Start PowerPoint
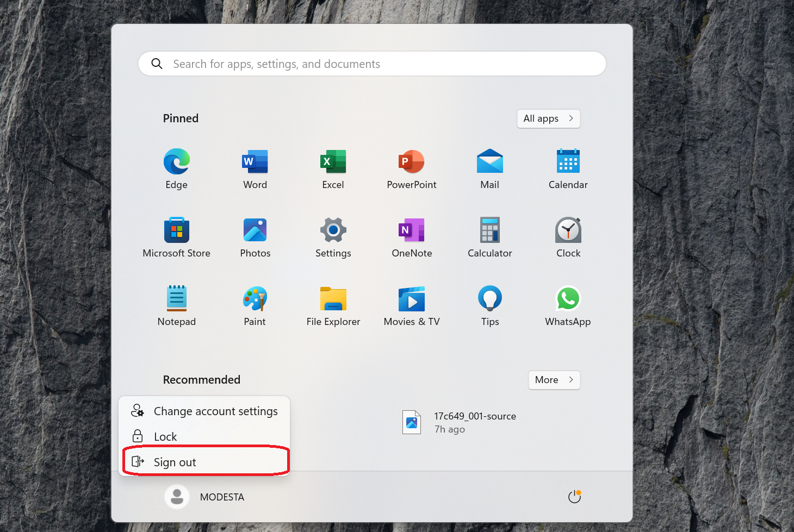This screenshot has height=532, width=794. tap(411, 168)
